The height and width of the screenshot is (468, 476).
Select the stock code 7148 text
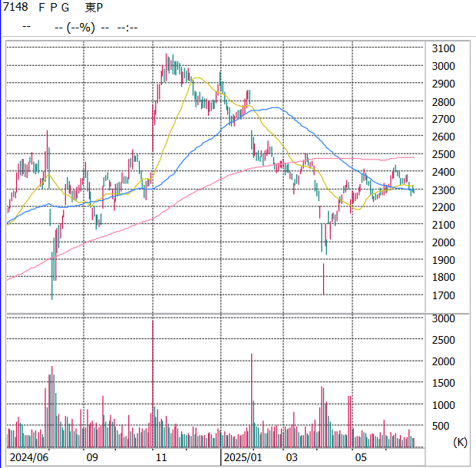tap(15, 7)
